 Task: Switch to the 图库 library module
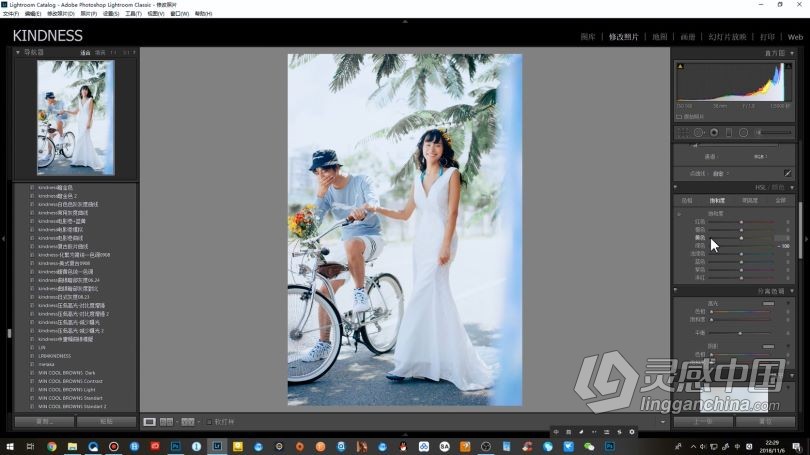pyautogui.click(x=587, y=37)
